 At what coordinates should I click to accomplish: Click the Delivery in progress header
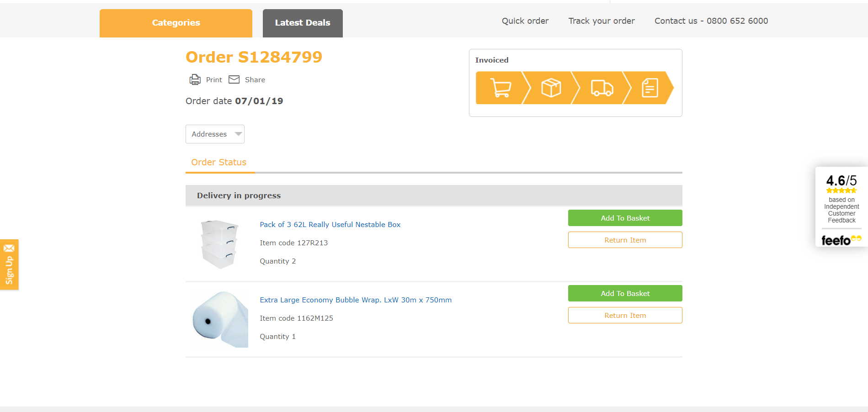pyautogui.click(x=434, y=195)
